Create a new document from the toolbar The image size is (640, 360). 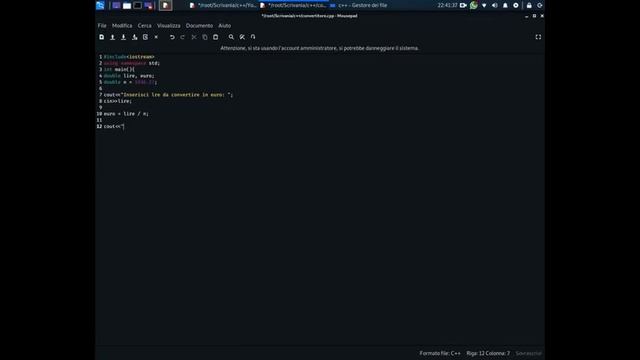102,37
